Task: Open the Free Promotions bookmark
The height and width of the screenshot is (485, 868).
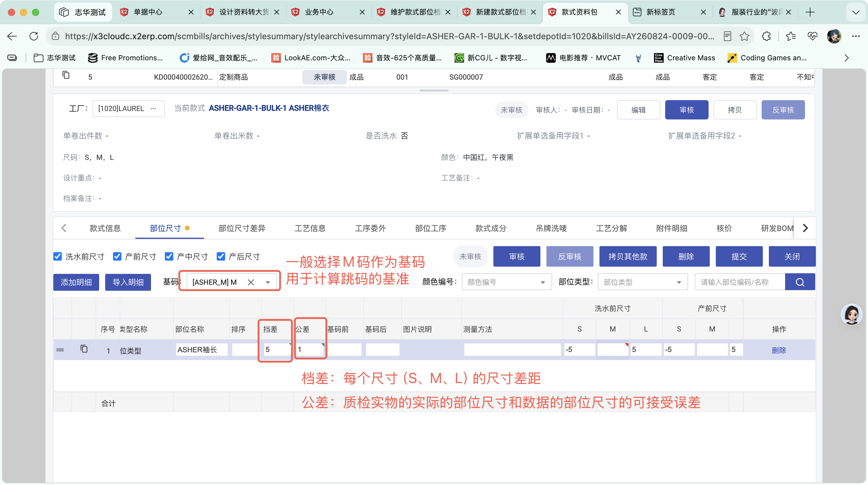Action: [125, 58]
